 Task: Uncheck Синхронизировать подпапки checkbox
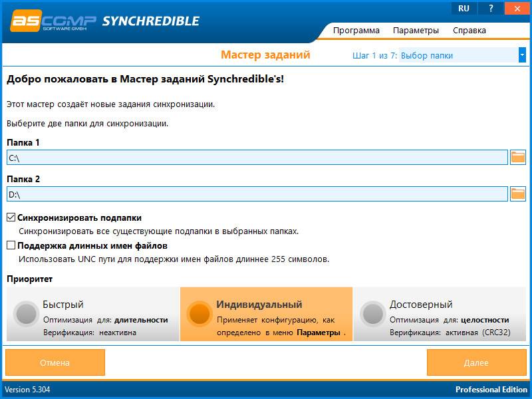point(11,217)
